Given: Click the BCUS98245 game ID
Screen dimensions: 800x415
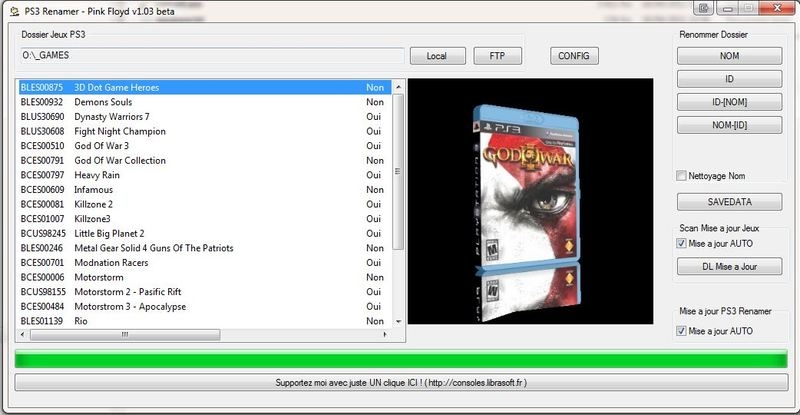Looking at the screenshot, I should click(x=43, y=233).
